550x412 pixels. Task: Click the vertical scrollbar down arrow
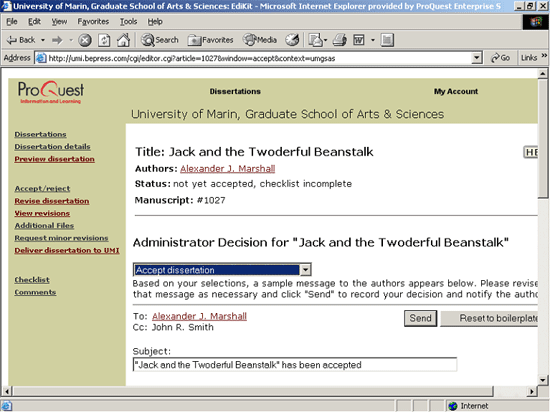tap(543, 380)
